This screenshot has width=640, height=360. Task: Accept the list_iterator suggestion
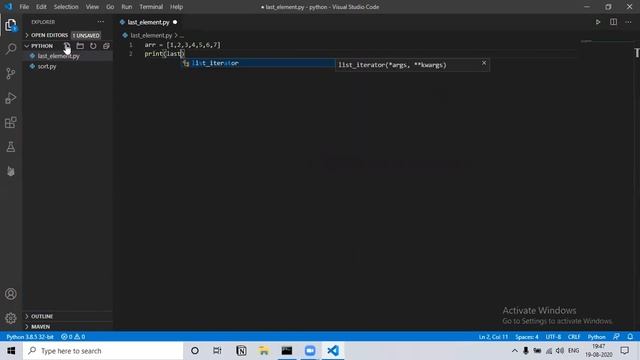tap(258, 63)
